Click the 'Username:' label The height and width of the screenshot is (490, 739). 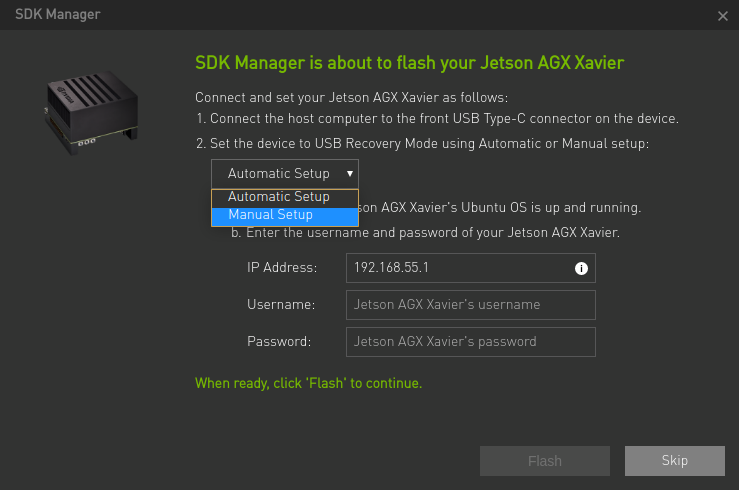pyautogui.click(x=281, y=305)
